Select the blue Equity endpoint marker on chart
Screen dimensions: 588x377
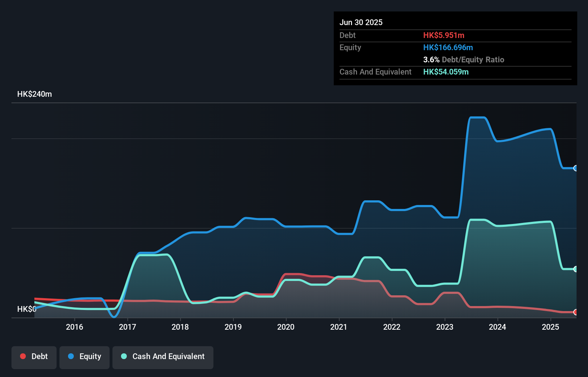coord(576,168)
